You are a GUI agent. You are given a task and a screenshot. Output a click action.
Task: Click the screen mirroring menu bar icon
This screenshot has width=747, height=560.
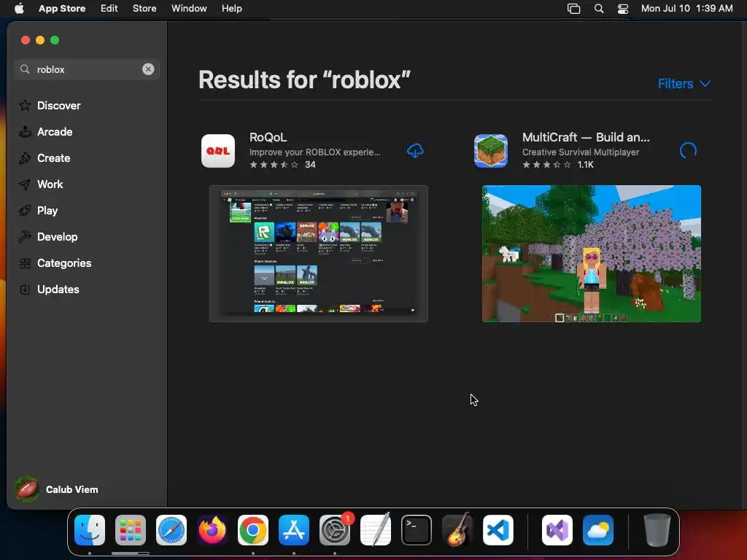pos(573,9)
